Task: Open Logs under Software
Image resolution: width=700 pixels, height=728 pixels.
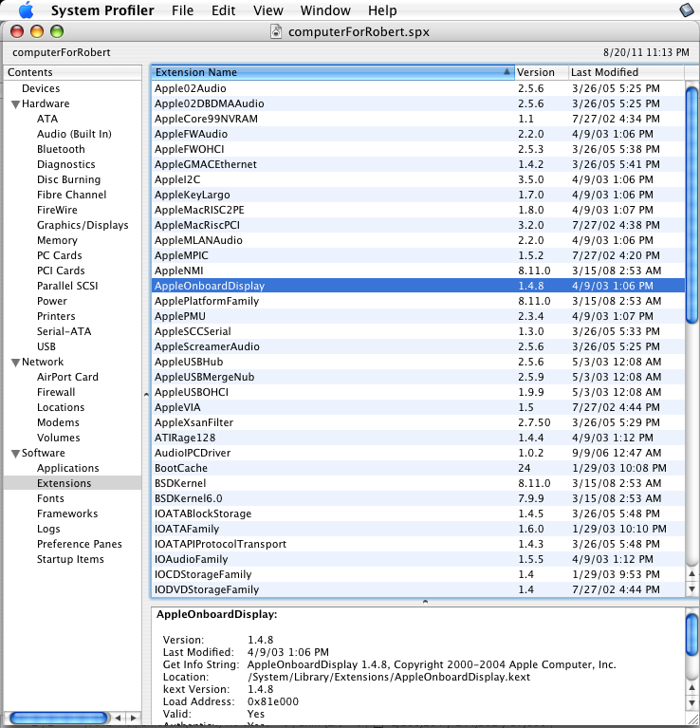Action: (48, 529)
